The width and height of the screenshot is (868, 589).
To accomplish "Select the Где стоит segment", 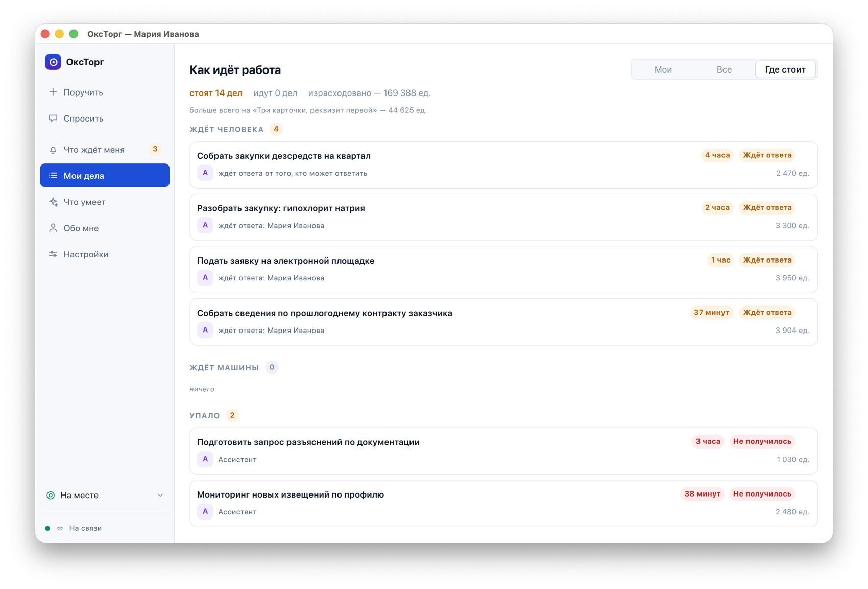I will tap(785, 69).
